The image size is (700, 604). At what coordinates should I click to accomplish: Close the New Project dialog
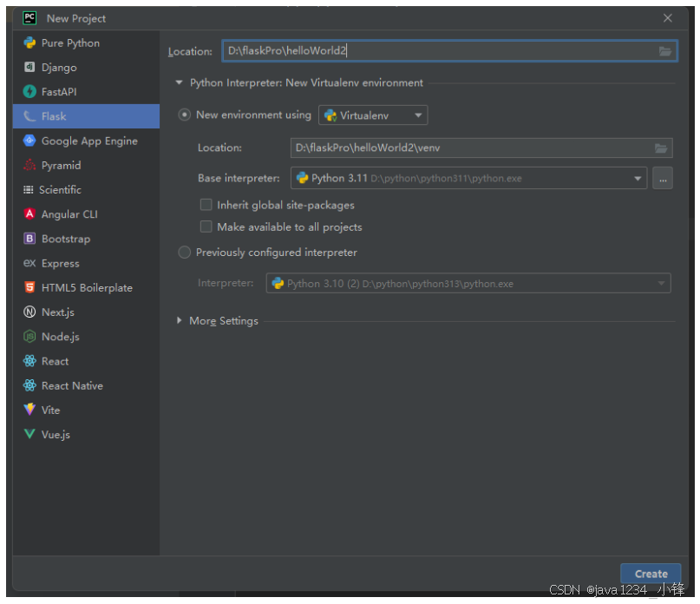coord(667,18)
